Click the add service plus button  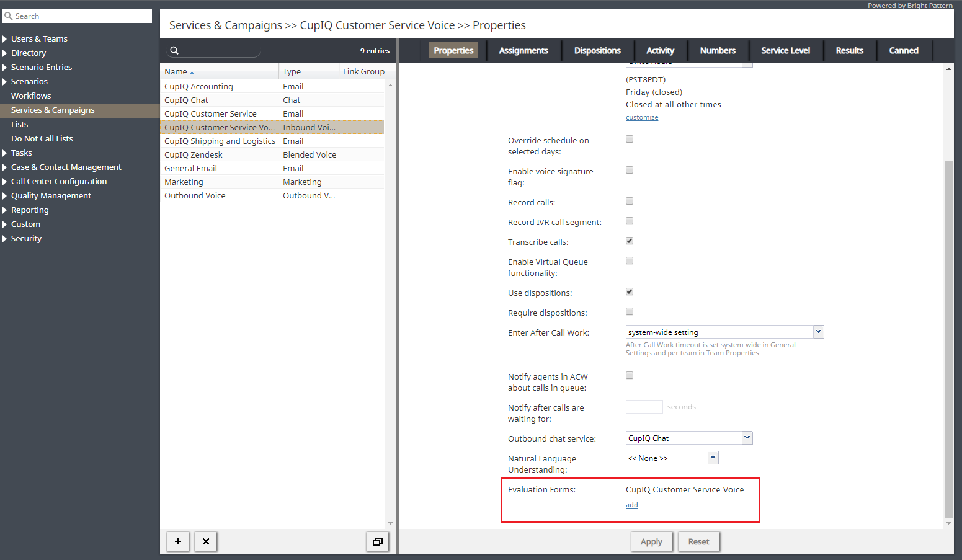click(x=178, y=541)
